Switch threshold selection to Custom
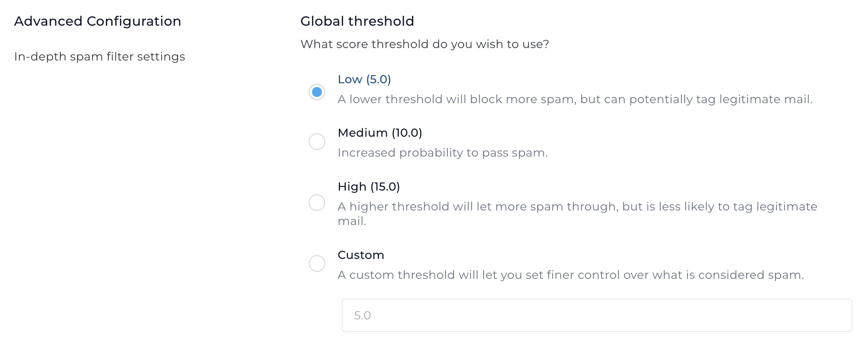 tap(317, 263)
